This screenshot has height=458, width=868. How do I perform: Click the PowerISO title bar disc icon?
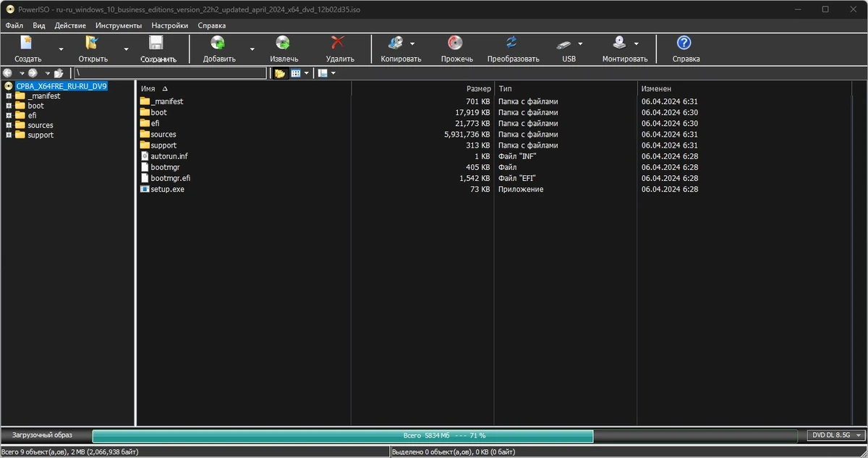pos(9,9)
